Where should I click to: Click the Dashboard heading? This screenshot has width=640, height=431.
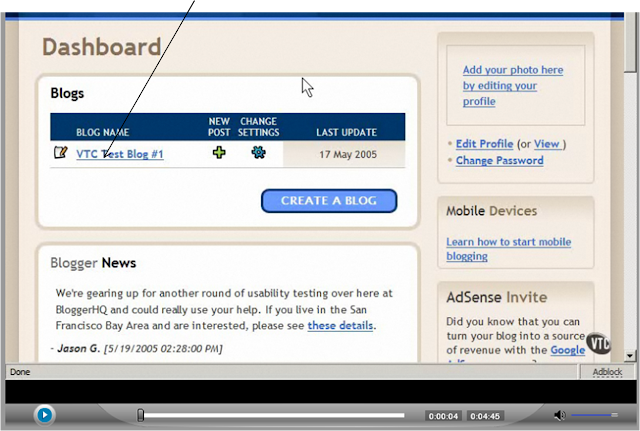coord(102,47)
